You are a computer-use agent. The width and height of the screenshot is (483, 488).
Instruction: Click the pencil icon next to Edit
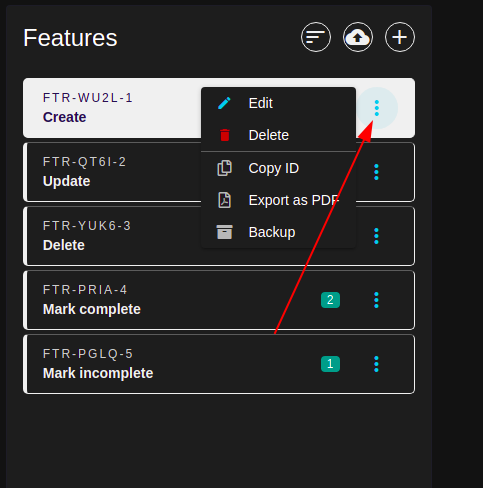click(224, 103)
